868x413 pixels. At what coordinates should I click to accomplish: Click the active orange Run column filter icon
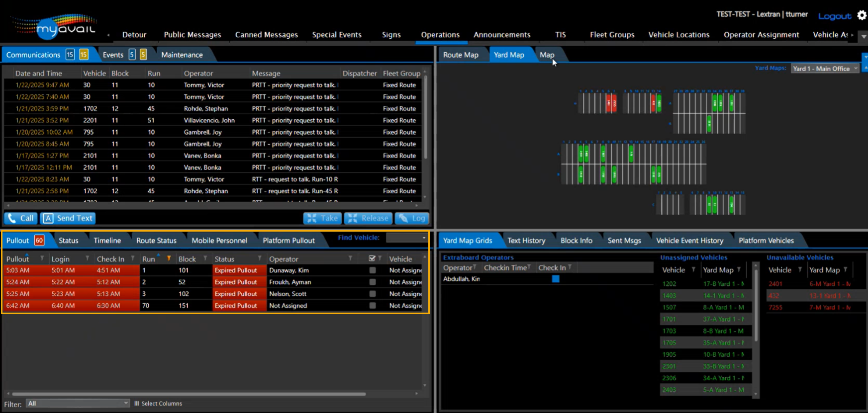click(x=169, y=258)
